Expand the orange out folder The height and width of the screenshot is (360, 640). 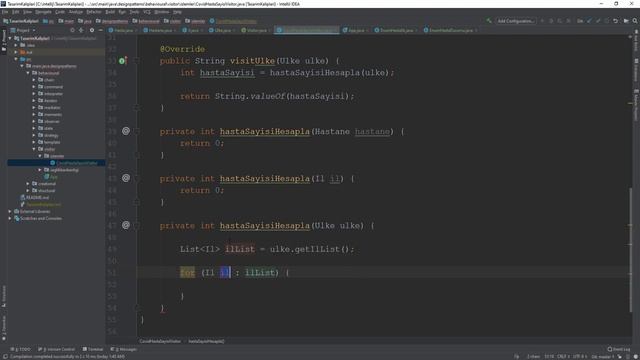(16, 52)
